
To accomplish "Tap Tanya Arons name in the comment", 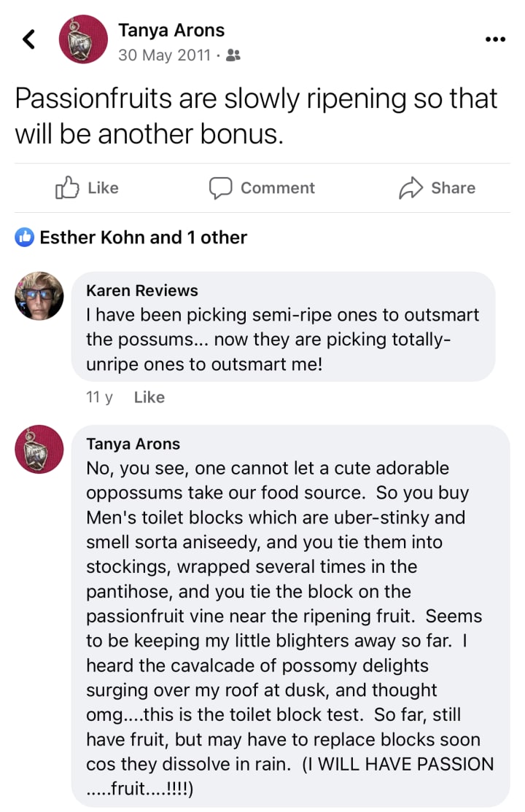I will (x=133, y=443).
